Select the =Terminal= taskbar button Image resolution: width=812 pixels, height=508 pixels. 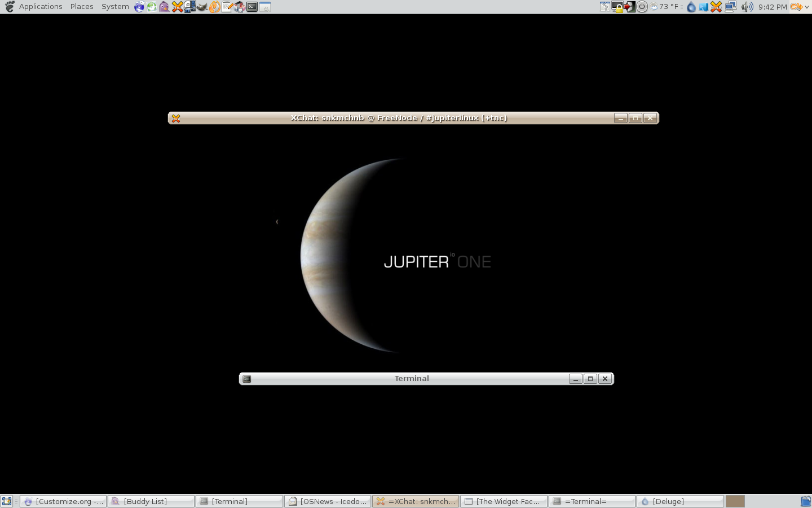pyautogui.click(x=592, y=501)
